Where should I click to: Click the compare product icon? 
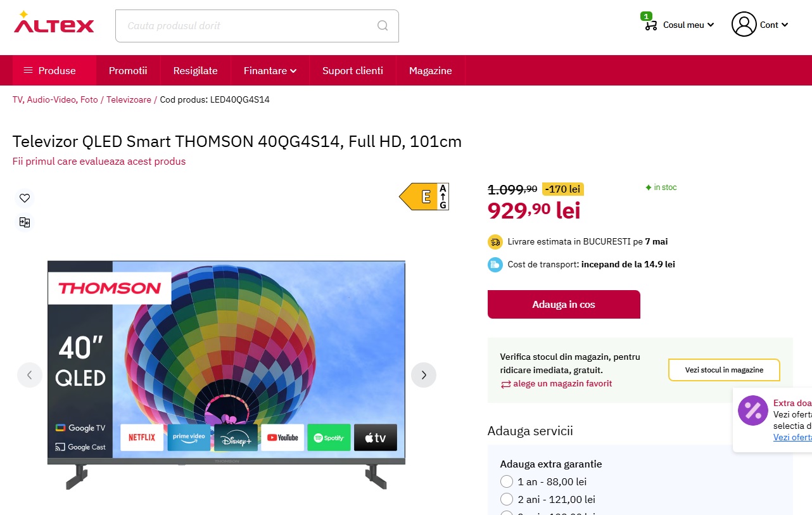tap(25, 222)
